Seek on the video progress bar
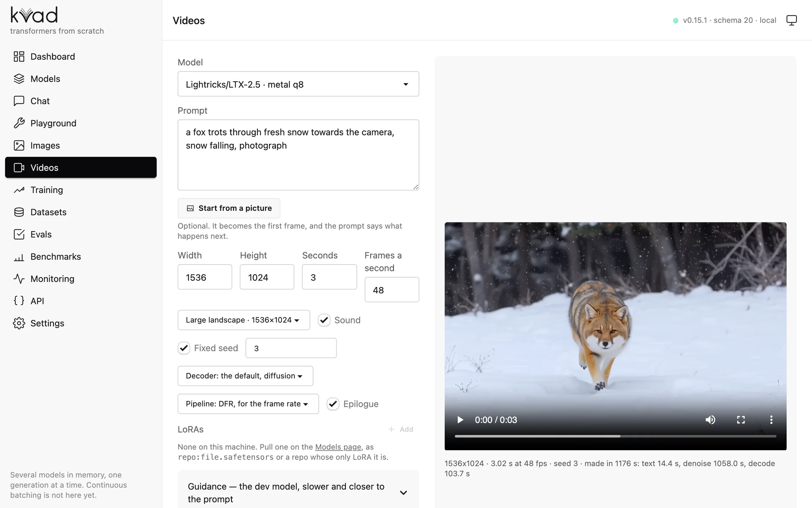 [616, 436]
